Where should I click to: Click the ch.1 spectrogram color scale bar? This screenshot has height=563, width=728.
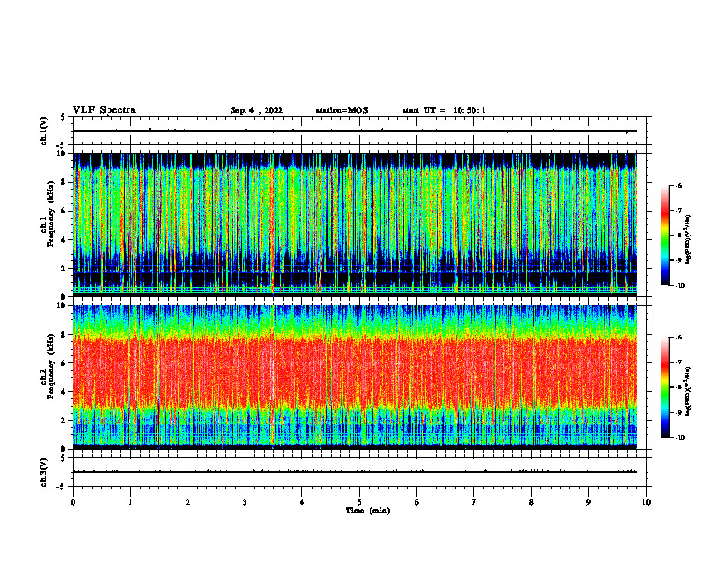665,236
